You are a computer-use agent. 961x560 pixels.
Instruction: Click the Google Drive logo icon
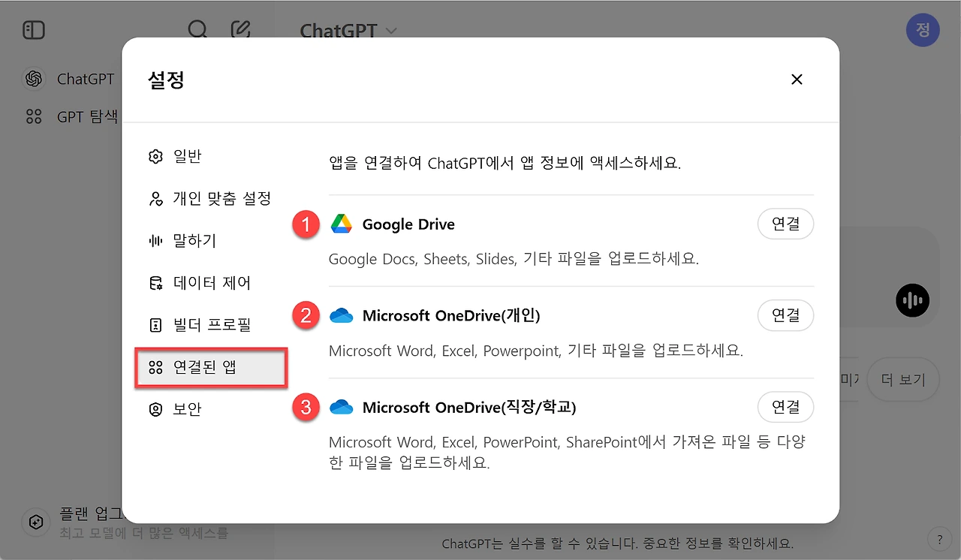(x=341, y=224)
